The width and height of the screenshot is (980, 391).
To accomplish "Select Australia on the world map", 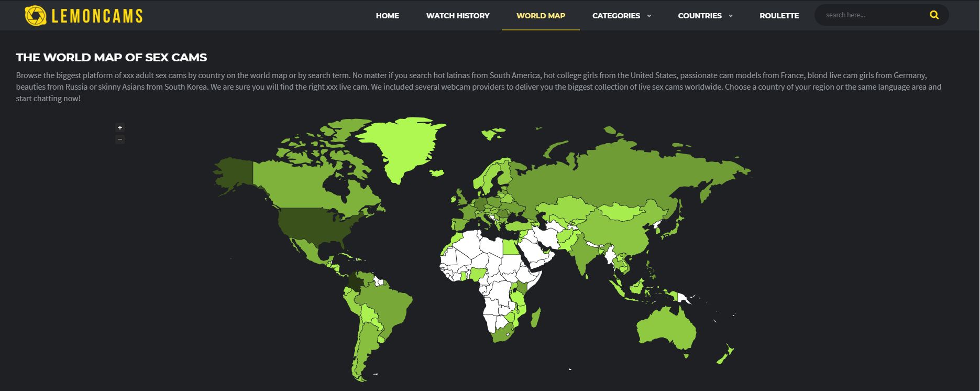I will [665, 328].
